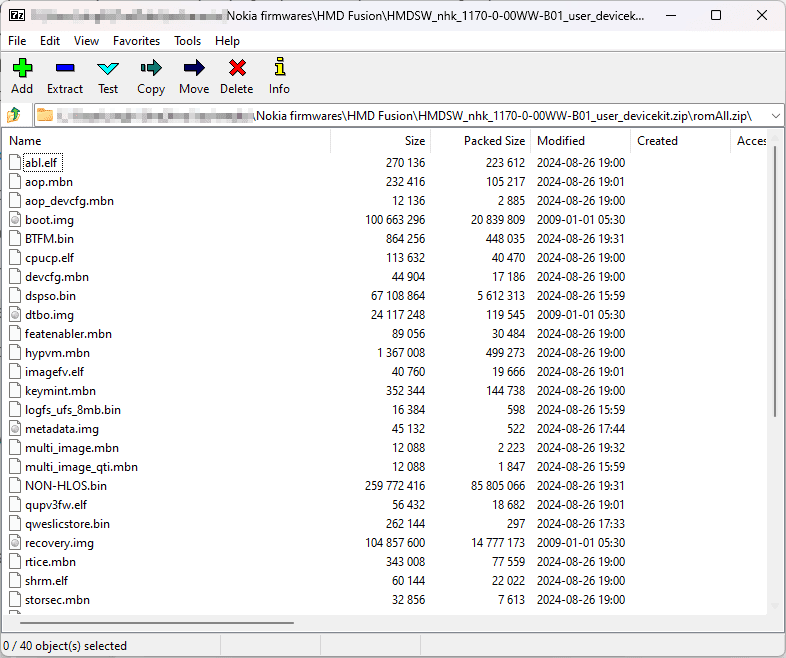Viewport: 786px width, 658px height.
Task: Select the hypvm.mbn file icon
Action: click(x=16, y=353)
